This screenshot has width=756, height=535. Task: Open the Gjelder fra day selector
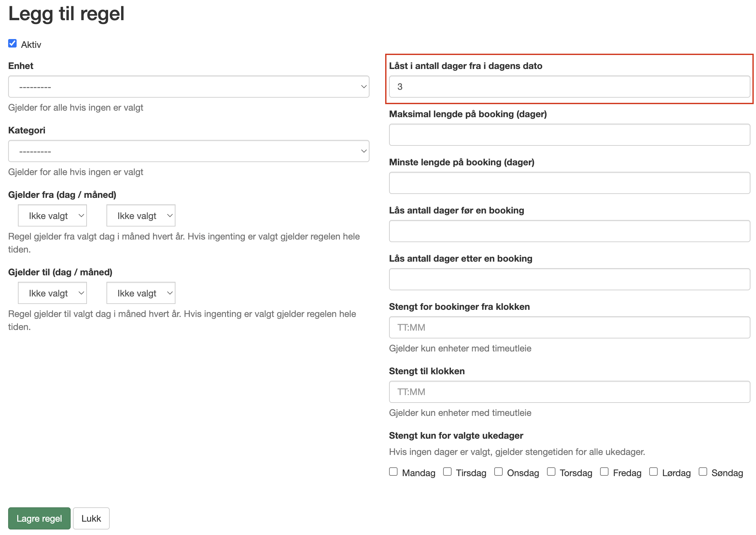52,215
